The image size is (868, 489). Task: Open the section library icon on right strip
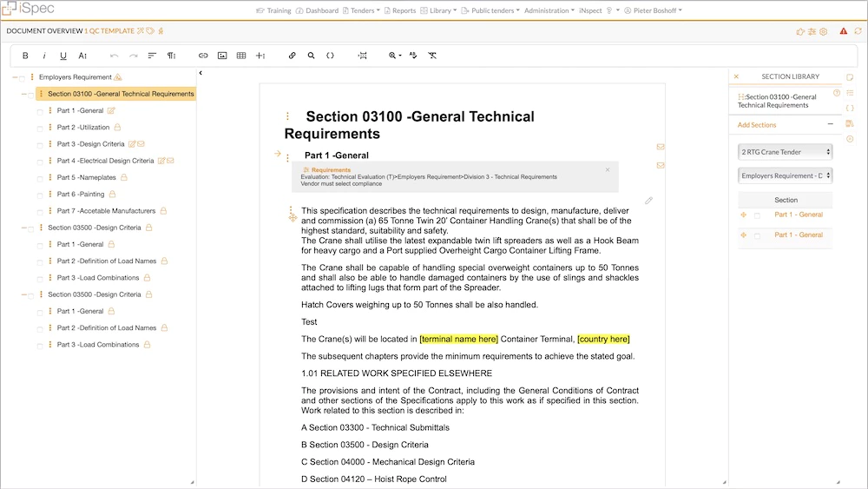tap(850, 123)
